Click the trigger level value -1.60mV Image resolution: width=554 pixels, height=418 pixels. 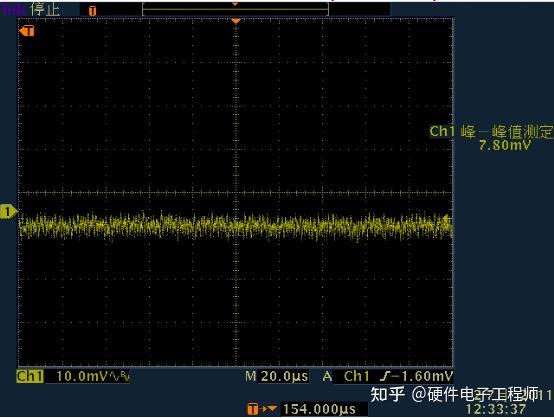pyautogui.click(x=422, y=376)
